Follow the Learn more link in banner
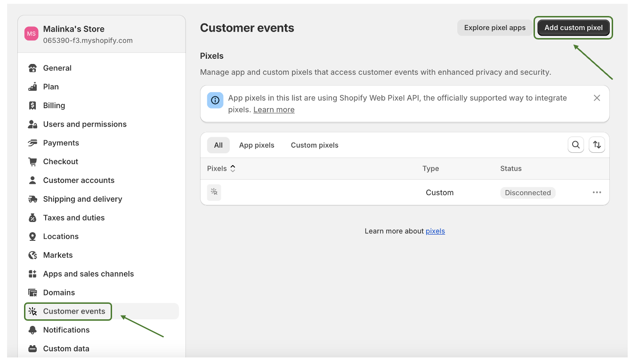631x364 pixels. click(x=274, y=110)
